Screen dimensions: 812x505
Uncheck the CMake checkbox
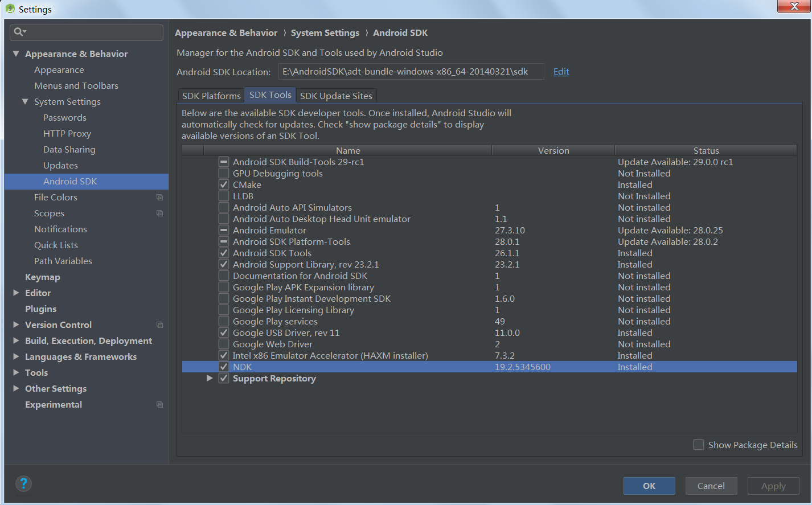[224, 185]
